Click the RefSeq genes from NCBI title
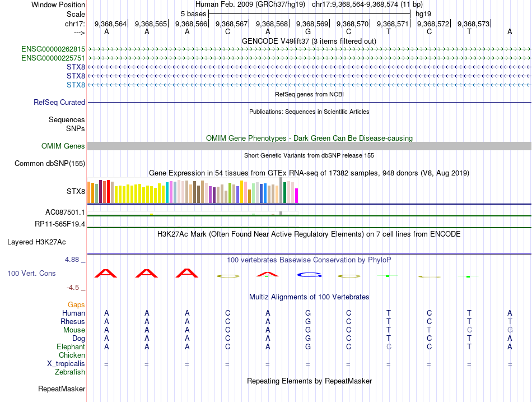The height and width of the screenshot is (402, 532). coord(309,94)
